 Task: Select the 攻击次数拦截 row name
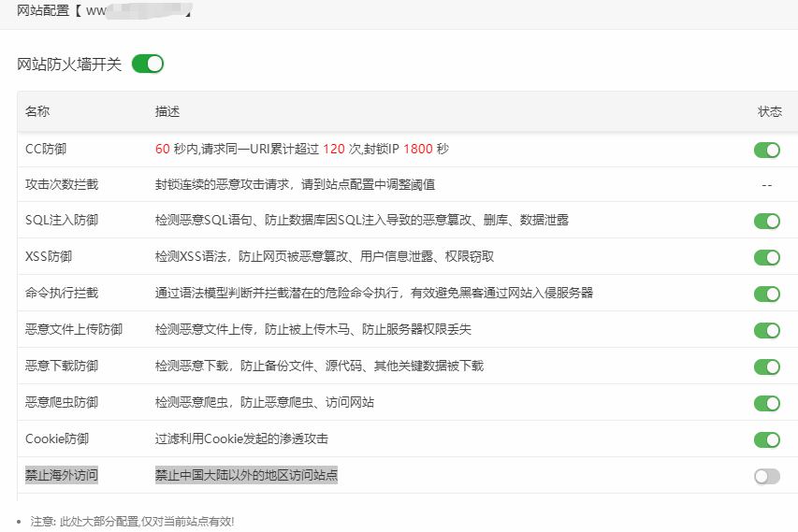(x=62, y=185)
